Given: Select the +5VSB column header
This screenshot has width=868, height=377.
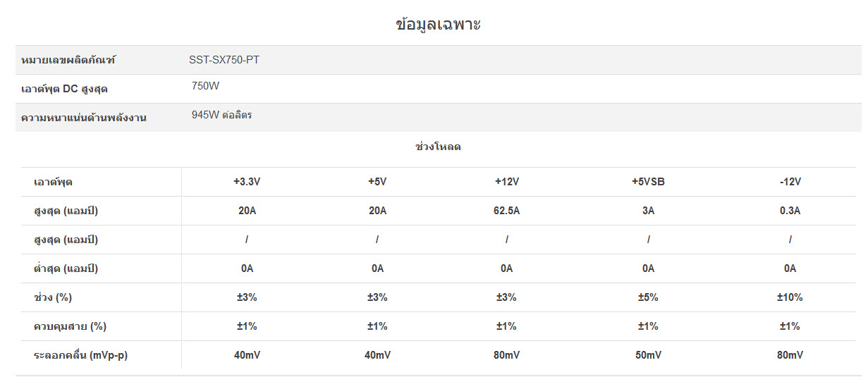Looking at the screenshot, I should 648,182.
